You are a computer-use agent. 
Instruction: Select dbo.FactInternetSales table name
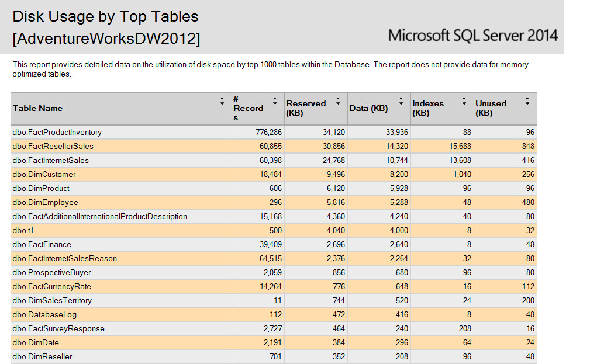coord(51,161)
